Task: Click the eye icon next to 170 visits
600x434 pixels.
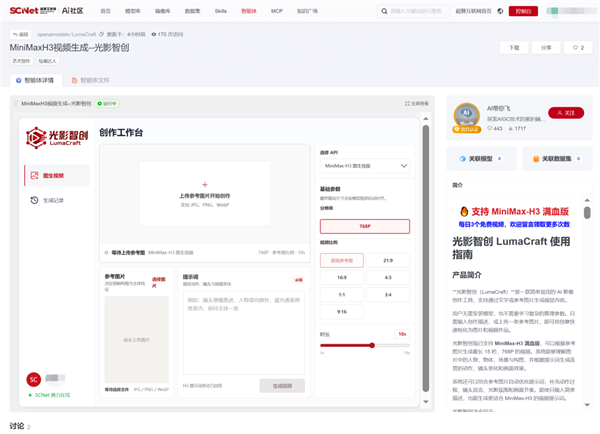Action: [153, 34]
